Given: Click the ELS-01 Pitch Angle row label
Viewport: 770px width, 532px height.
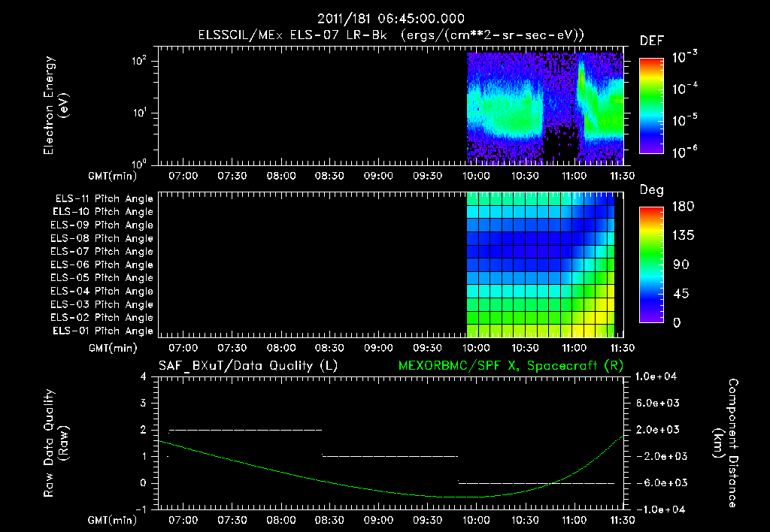Looking at the screenshot, I should pyautogui.click(x=103, y=331).
